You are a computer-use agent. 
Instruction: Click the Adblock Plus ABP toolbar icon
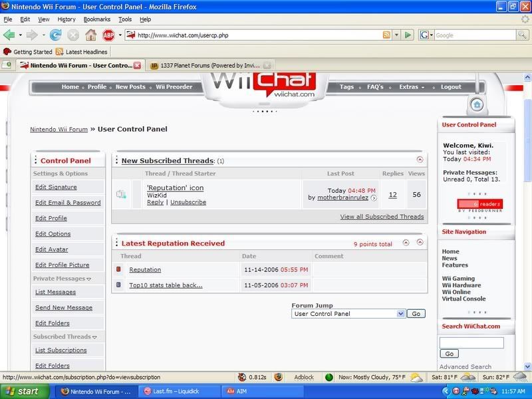[x=108, y=35]
